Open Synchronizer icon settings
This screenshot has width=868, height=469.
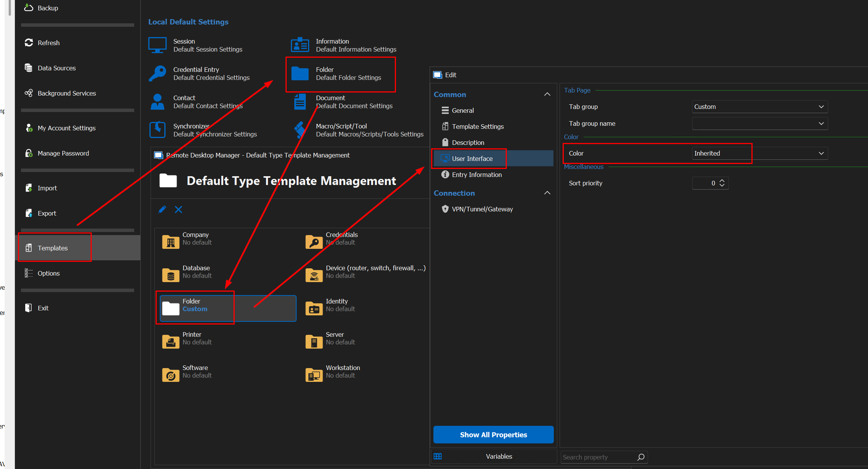coord(157,130)
